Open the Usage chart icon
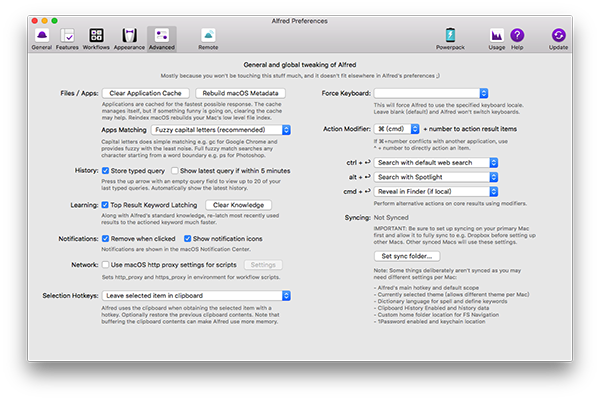The image size is (600, 400). 497,36
